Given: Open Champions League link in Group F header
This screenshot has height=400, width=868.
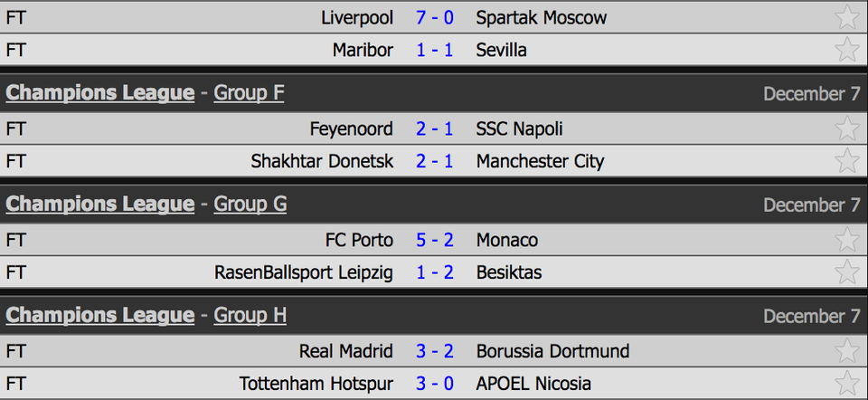Looking at the screenshot, I should pos(100,93).
